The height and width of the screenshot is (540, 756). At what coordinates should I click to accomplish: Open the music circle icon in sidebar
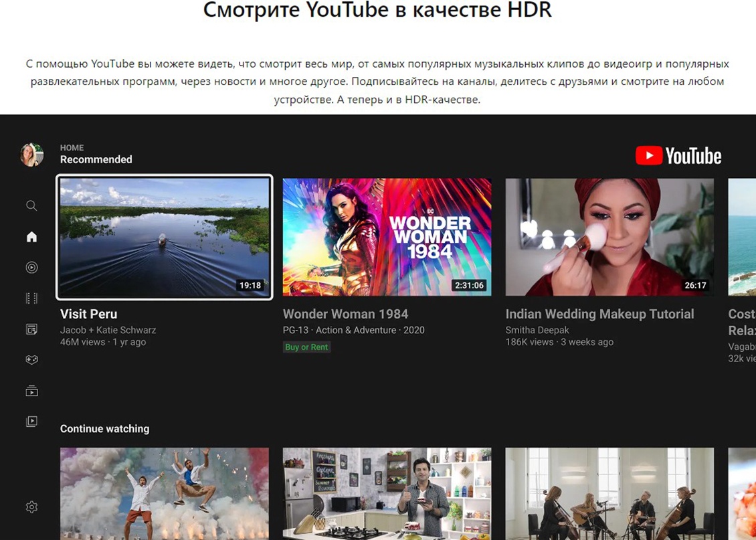[31, 268]
